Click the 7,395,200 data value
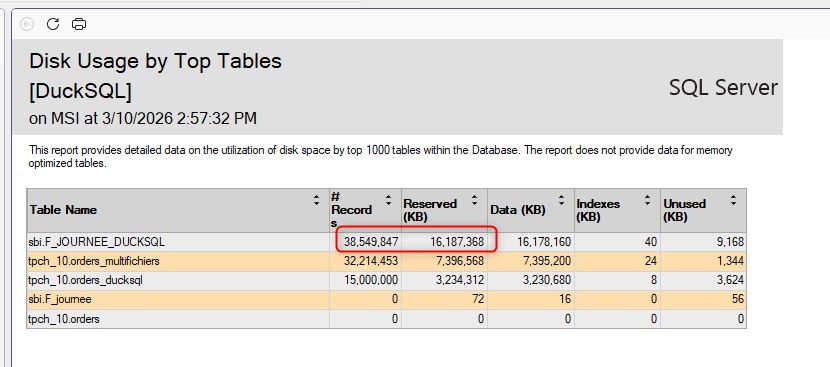830x367 pixels. coord(547,261)
